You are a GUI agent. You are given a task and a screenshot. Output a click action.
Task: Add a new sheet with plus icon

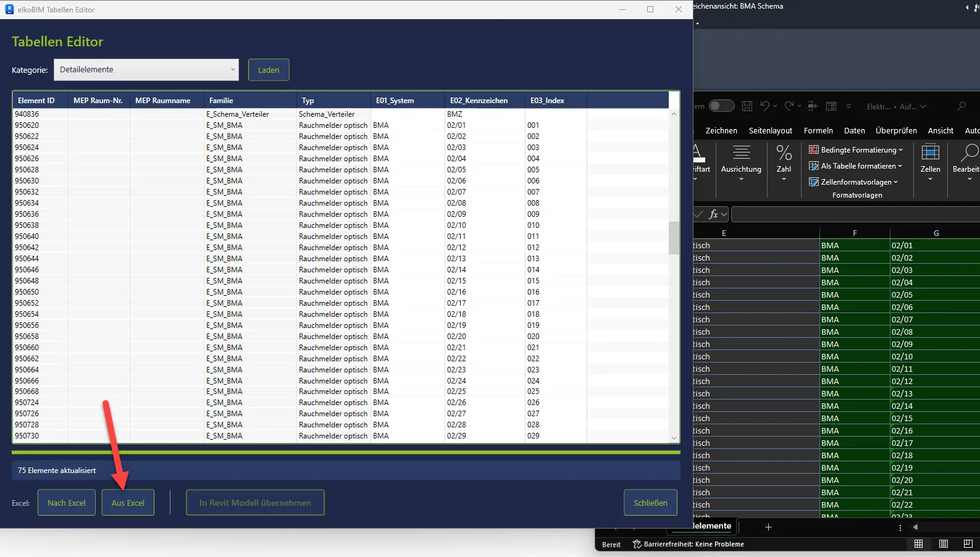pos(768,527)
